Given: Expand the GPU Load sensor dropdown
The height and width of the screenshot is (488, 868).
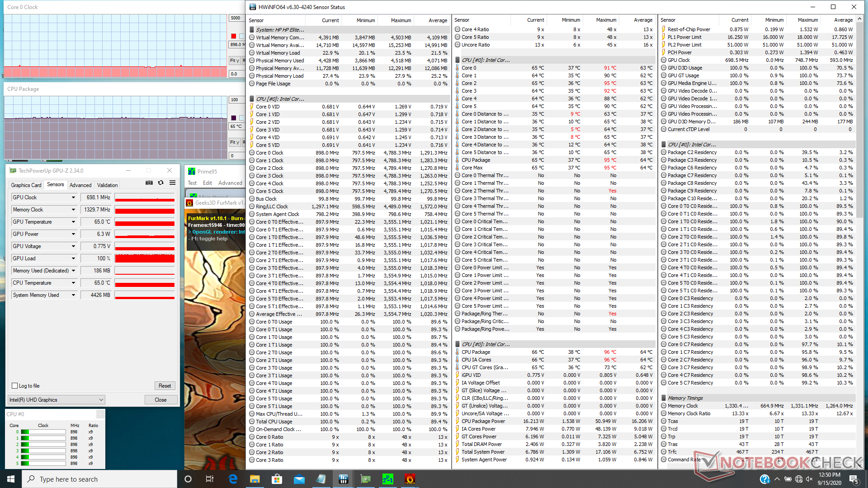Looking at the screenshot, I should [73, 258].
